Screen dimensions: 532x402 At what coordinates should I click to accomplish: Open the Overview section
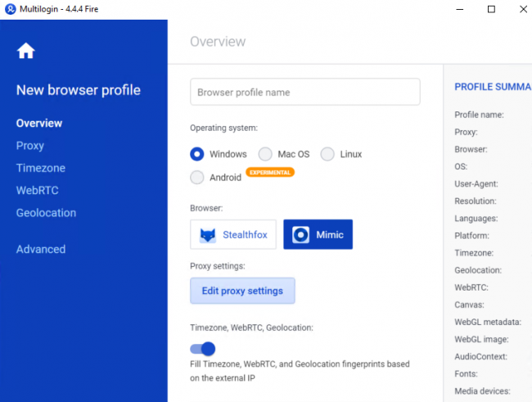coord(39,124)
